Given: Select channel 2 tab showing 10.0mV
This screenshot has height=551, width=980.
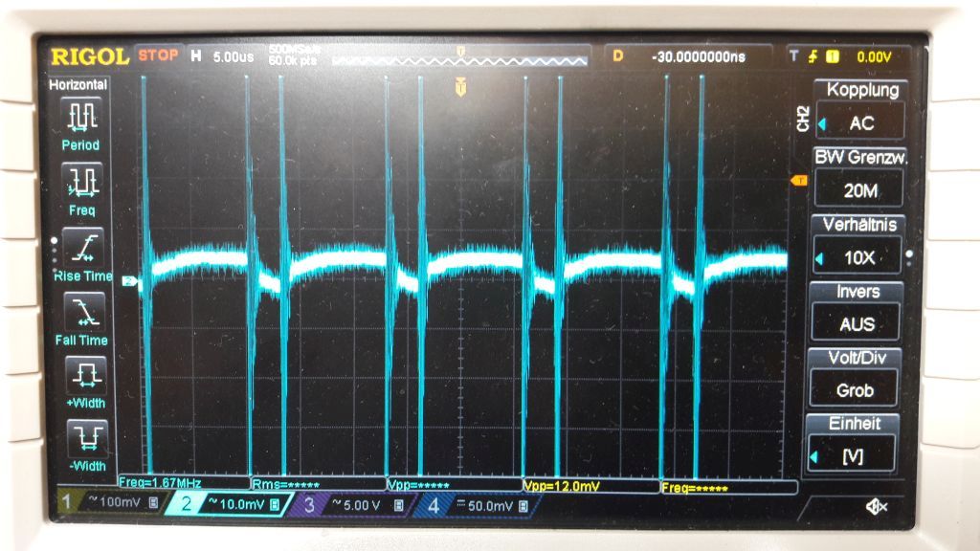Looking at the screenshot, I should (x=229, y=504).
